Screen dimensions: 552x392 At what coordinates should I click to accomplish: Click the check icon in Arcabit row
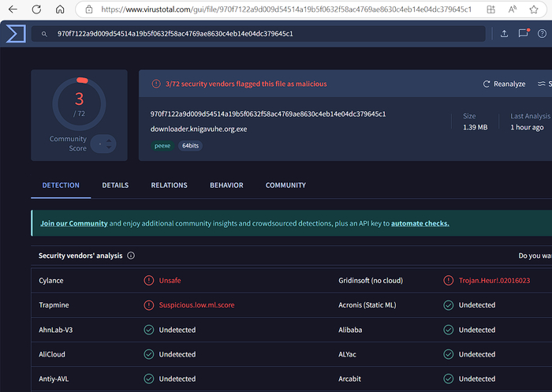(x=449, y=379)
